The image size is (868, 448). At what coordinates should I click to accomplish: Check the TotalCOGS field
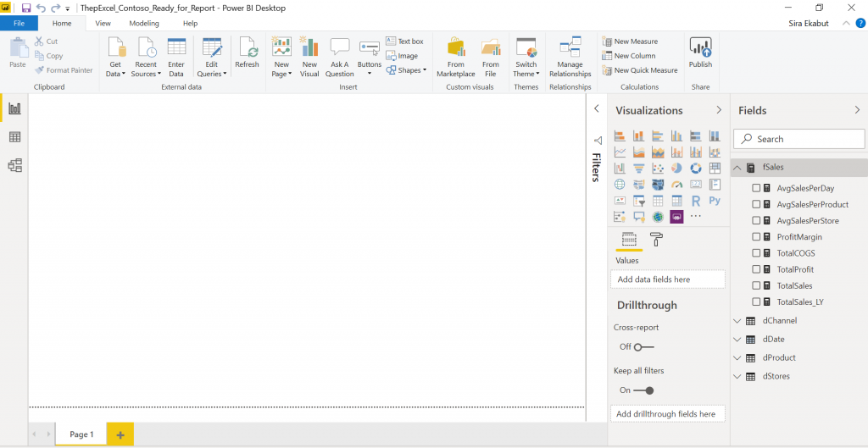[x=756, y=252]
